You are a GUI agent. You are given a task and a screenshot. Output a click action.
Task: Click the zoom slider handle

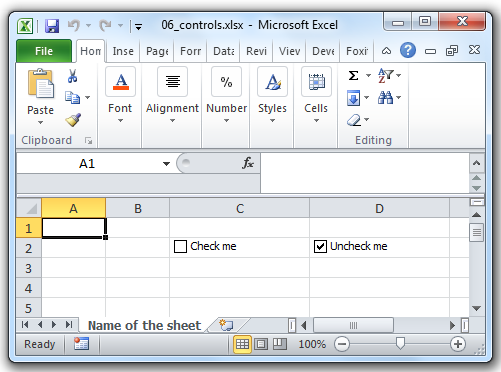tap(400, 343)
